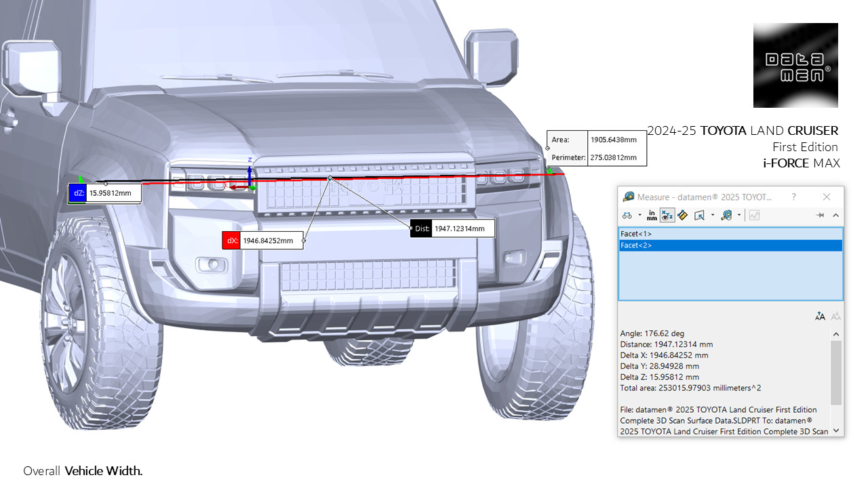Click the Dist 1947.12314mm callout label
The image size is (868, 488).
click(452, 228)
